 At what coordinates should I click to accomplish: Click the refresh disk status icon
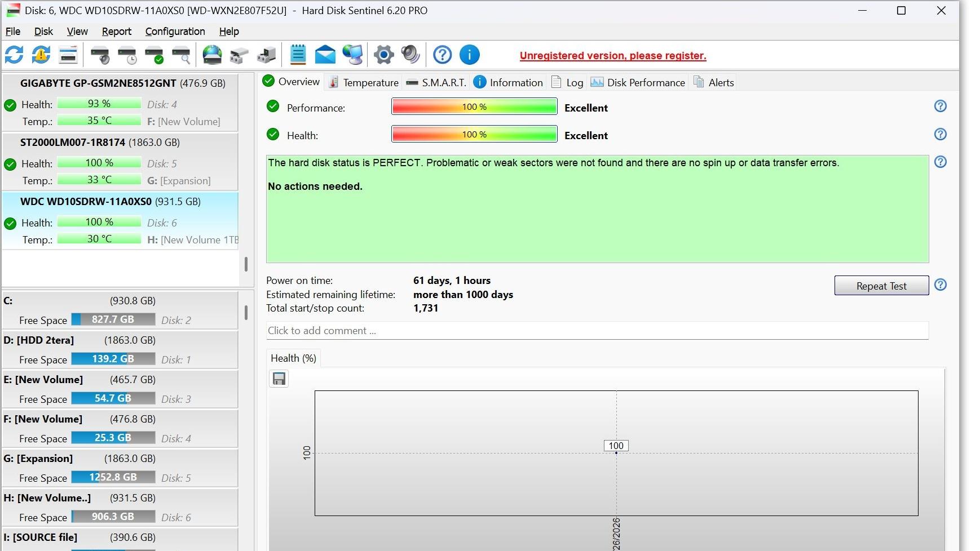(x=14, y=55)
